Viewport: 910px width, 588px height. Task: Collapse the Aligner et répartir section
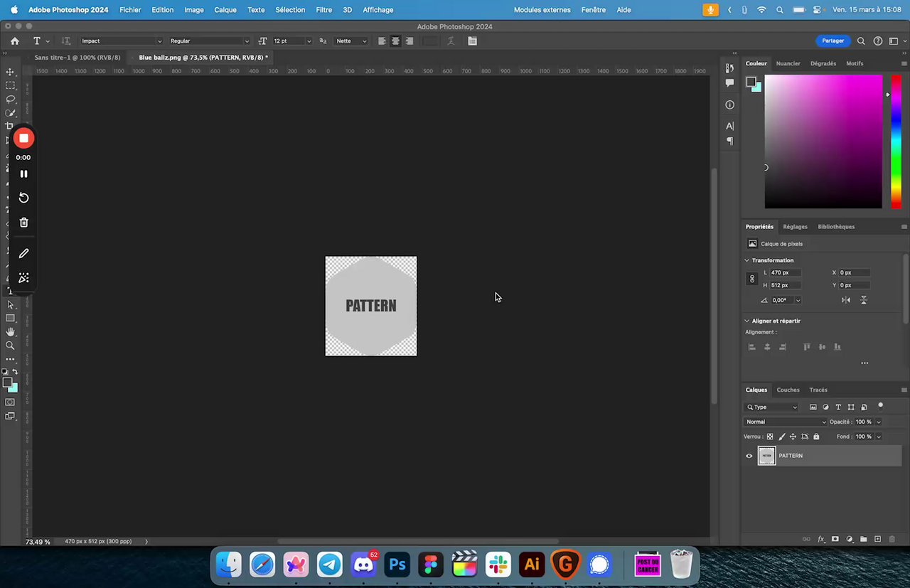pyautogui.click(x=747, y=321)
